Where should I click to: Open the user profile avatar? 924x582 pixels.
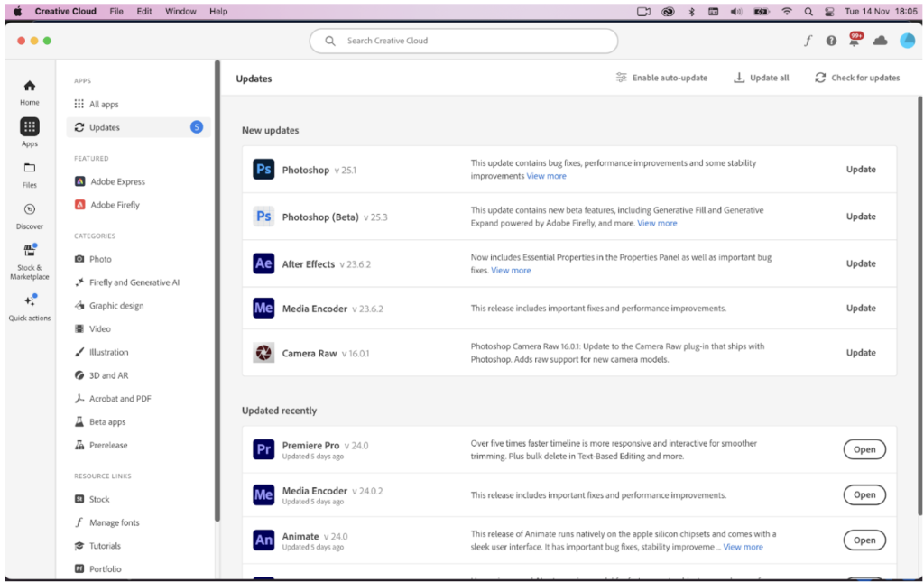tap(908, 41)
